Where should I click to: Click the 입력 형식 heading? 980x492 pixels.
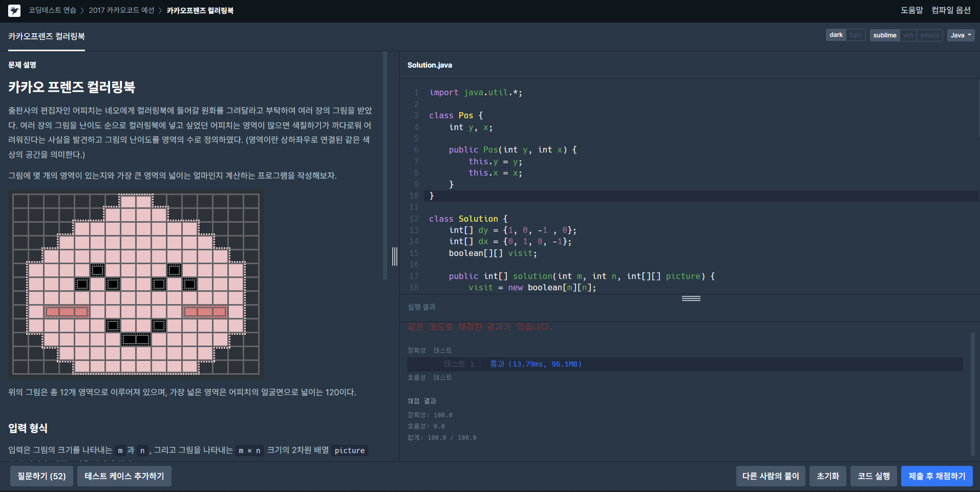coord(28,428)
